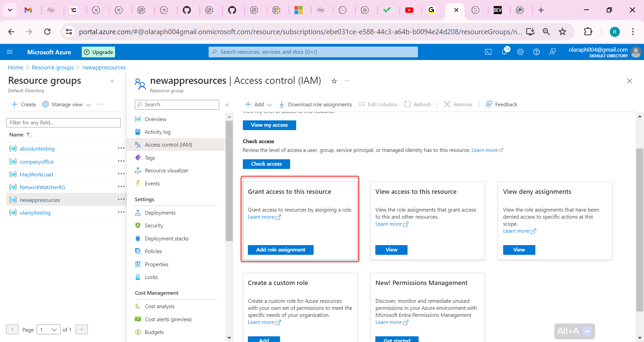Viewport: 644px width, 342px height.
Task: Open the notifications bell showing 14 alerts
Action: point(504,52)
